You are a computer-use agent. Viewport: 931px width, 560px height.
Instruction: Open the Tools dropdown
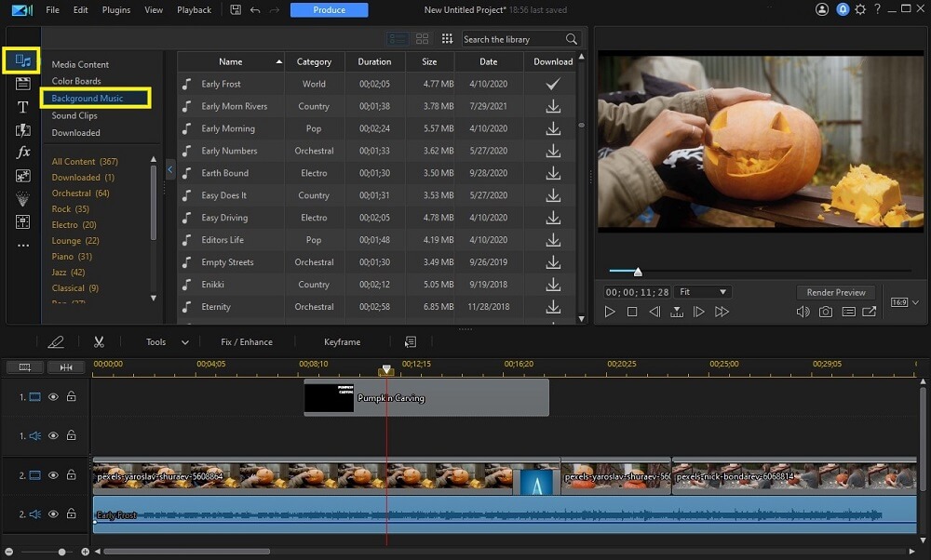[x=167, y=341]
